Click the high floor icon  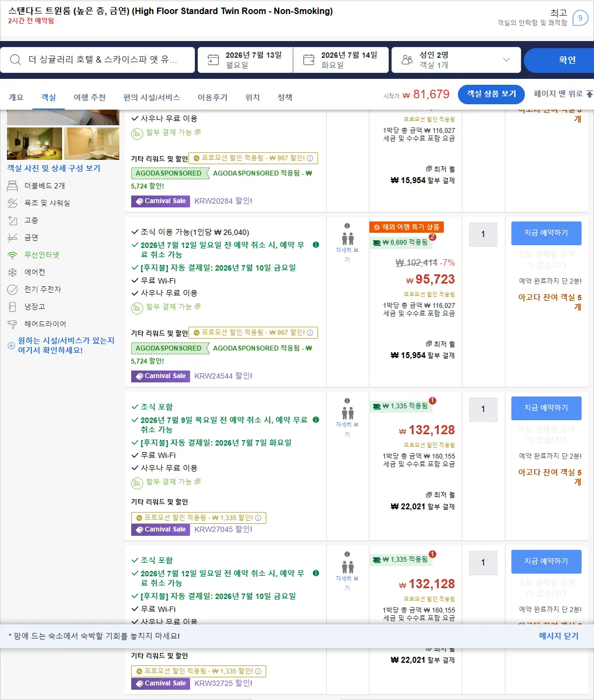[x=12, y=220]
